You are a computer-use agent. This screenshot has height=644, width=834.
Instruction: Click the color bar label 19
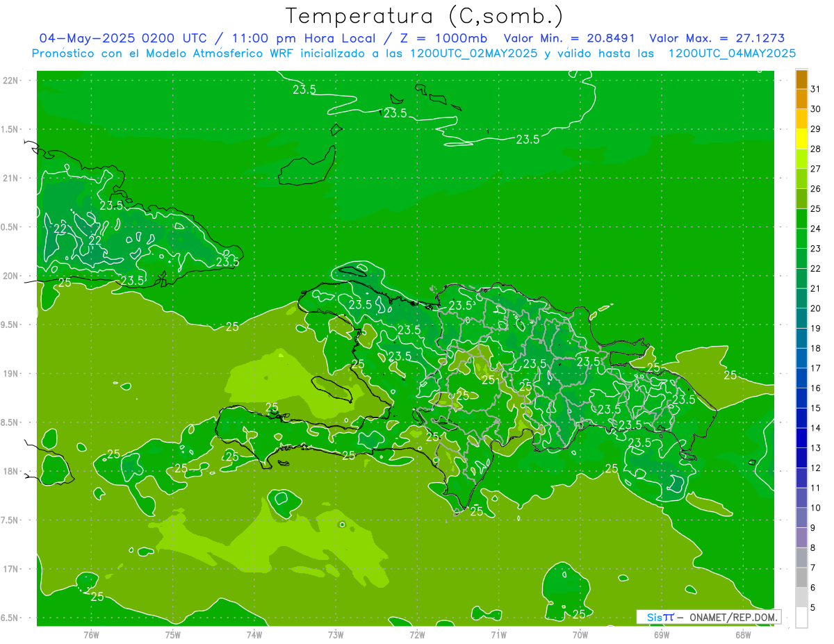coord(816,329)
